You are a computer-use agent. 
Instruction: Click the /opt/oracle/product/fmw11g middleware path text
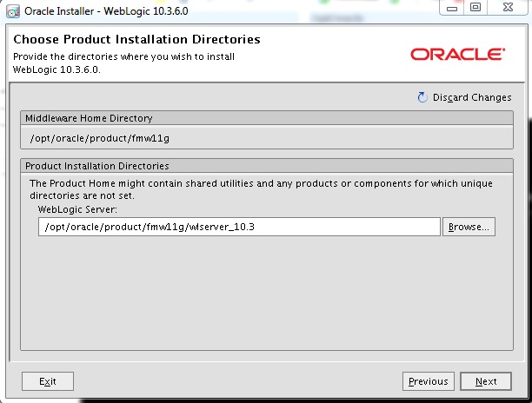point(105,137)
